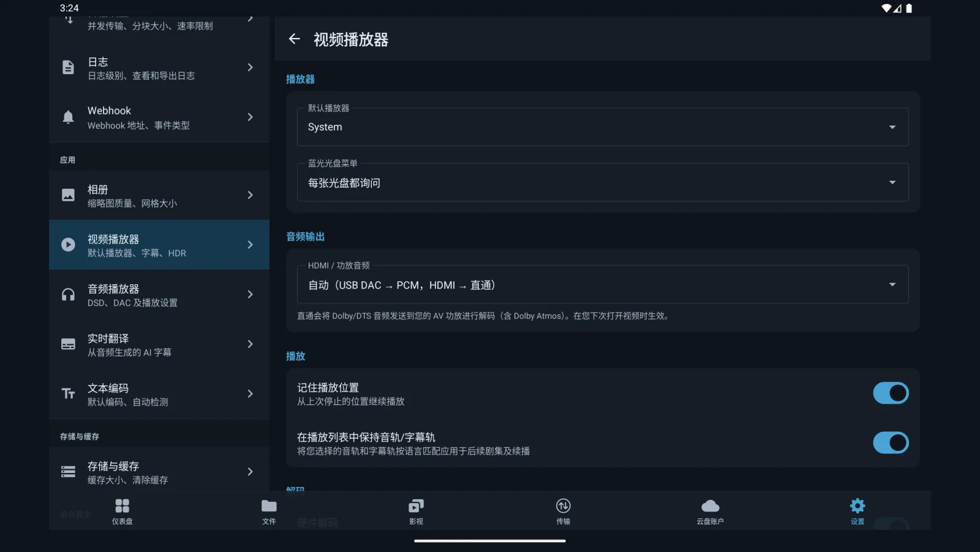Open the Webhook settings entry
The width and height of the screenshot is (980, 552).
pyautogui.click(x=159, y=117)
